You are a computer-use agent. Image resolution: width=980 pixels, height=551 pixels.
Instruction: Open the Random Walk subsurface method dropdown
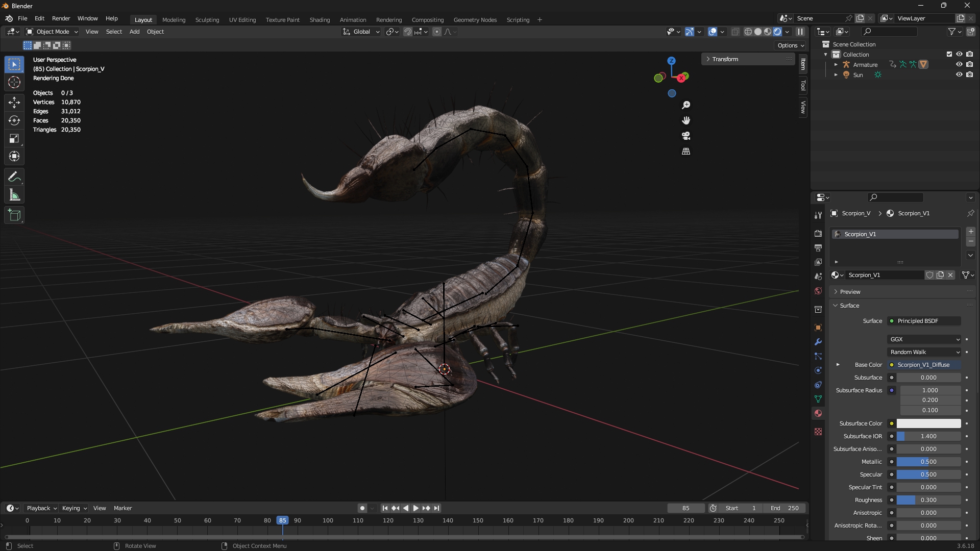coord(924,352)
